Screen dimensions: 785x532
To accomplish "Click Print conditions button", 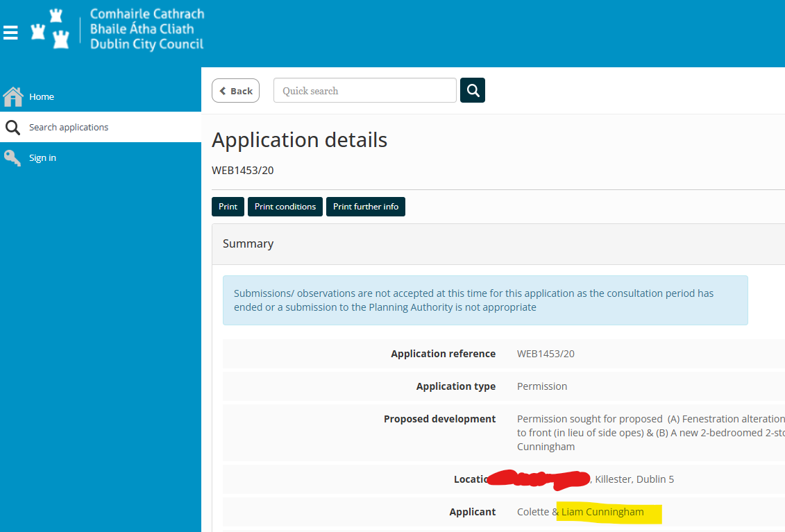I will pos(285,207).
